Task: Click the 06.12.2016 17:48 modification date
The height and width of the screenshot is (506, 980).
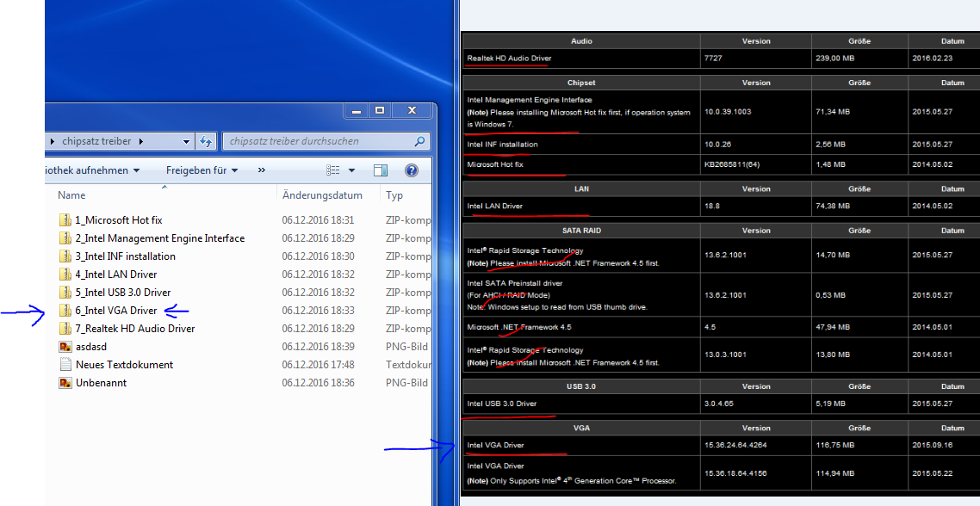Action: point(318,365)
